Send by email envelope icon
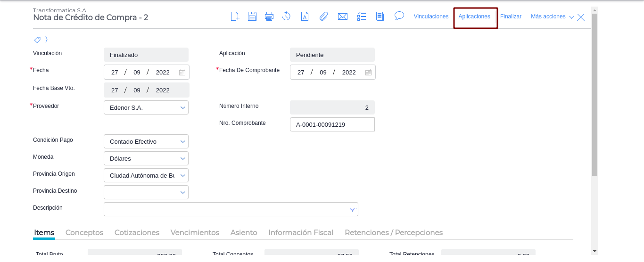 click(x=343, y=16)
